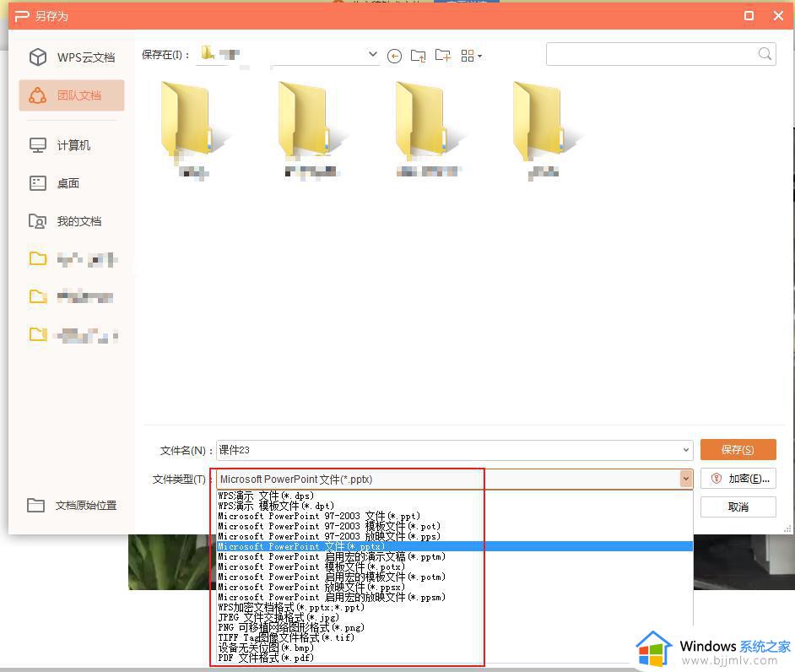Pick 启用宏的模板文件(*.potm) format
Image resolution: width=795 pixels, height=672 pixels.
click(455, 577)
